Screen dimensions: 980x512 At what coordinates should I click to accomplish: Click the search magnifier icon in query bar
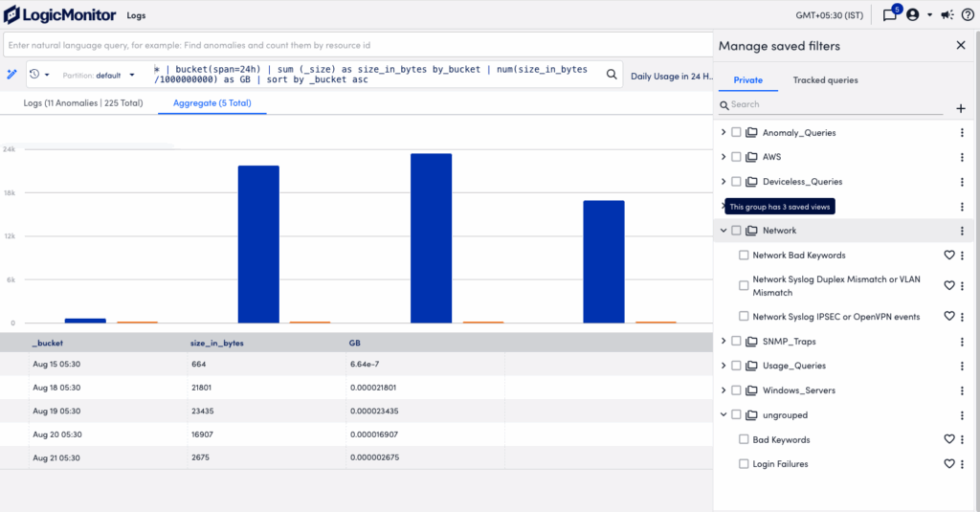click(612, 74)
